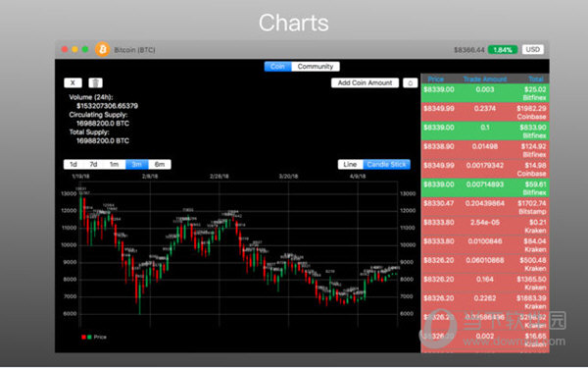Click the Bitcoin (BTC) title text
The image size is (588, 368).
(x=134, y=50)
